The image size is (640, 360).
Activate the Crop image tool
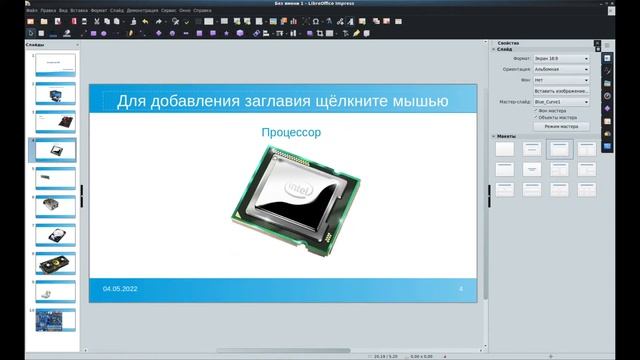[x=320, y=33]
